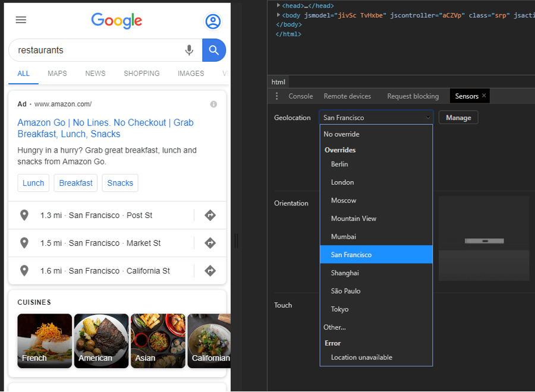
Task: Switch to the SHOPPING search tab
Action: [x=141, y=74]
